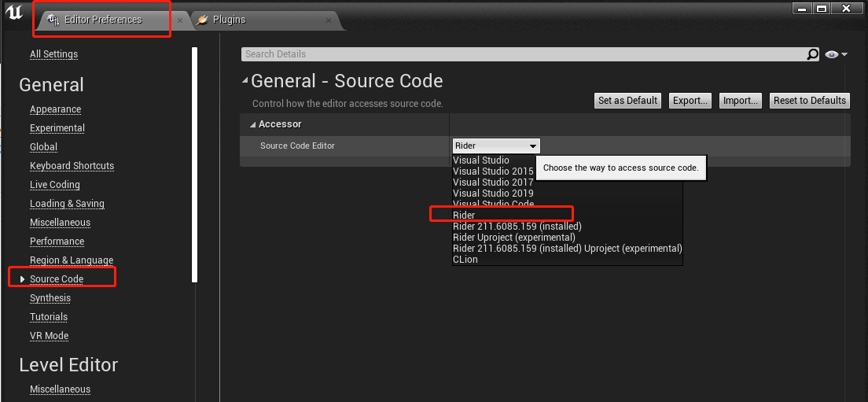Click the Unreal Engine logo icon
This screenshot has width=868, height=402.
tap(14, 13)
